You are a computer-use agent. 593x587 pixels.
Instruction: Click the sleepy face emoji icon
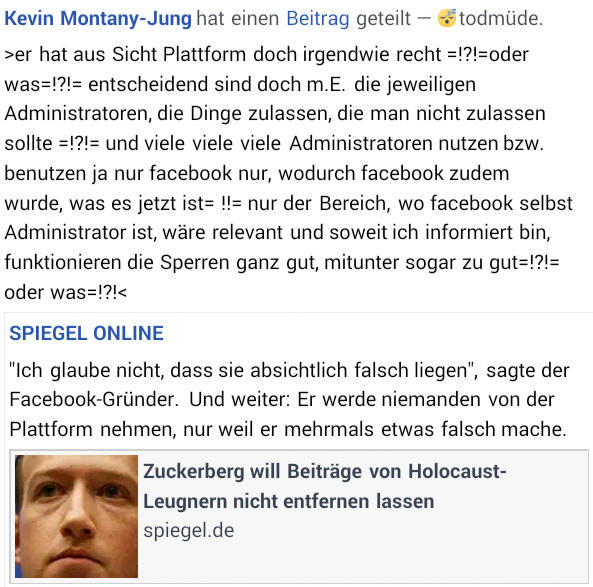click(447, 18)
